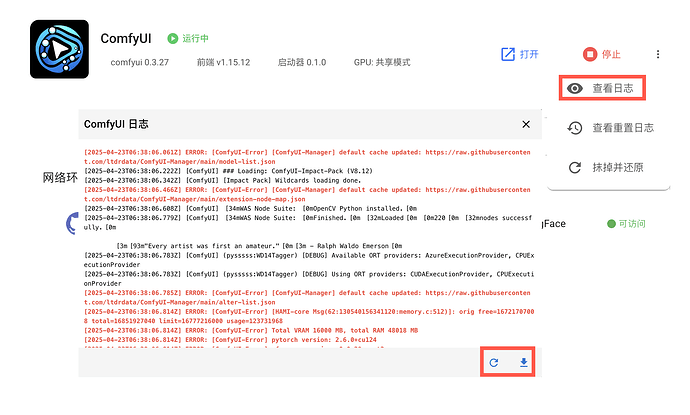Viewport: 690px width, 415px height.
Task: Click the comfyui 0.3.27 version label
Action: pyautogui.click(x=139, y=62)
